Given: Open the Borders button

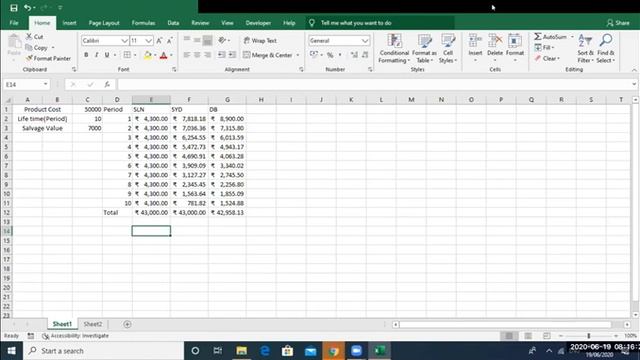Looking at the screenshot, I should [x=127, y=55].
